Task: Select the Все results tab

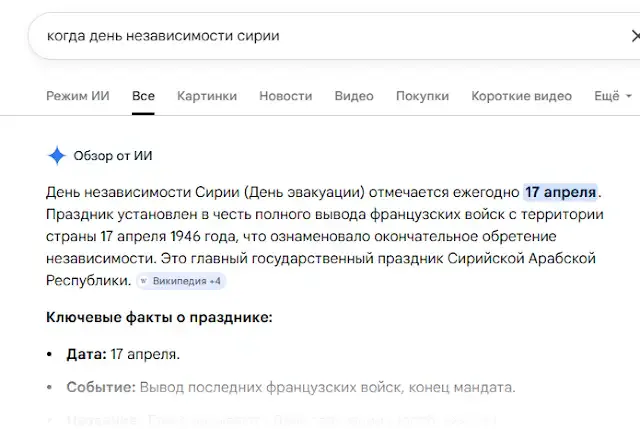Action: (x=143, y=96)
